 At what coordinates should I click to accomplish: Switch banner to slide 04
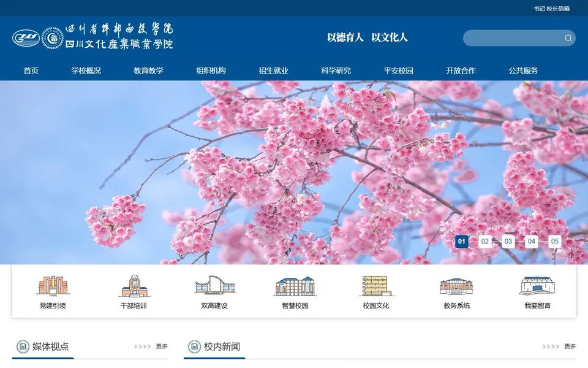pos(532,242)
